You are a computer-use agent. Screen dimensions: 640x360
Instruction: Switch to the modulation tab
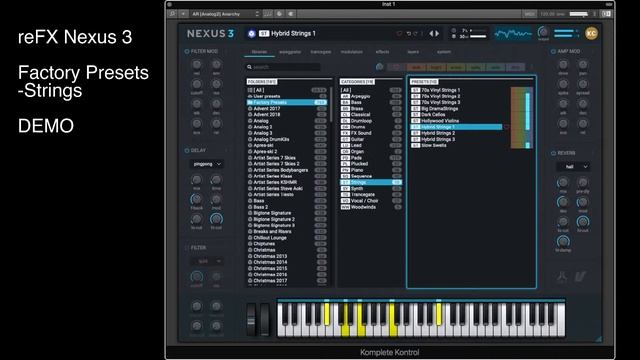(351, 52)
